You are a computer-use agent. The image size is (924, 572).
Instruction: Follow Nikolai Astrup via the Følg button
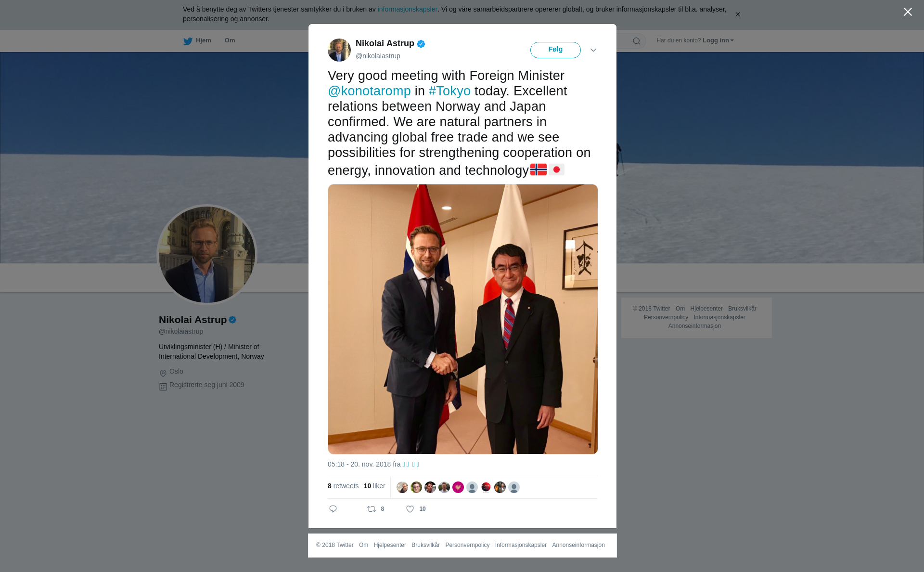[x=555, y=50]
